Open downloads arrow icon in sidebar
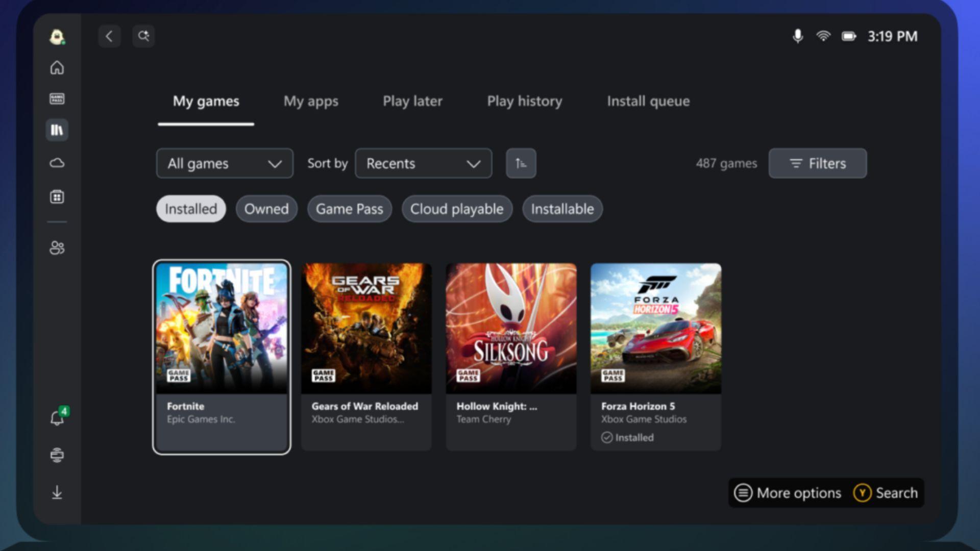This screenshot has width=980, height=551. tap(57, 492)
